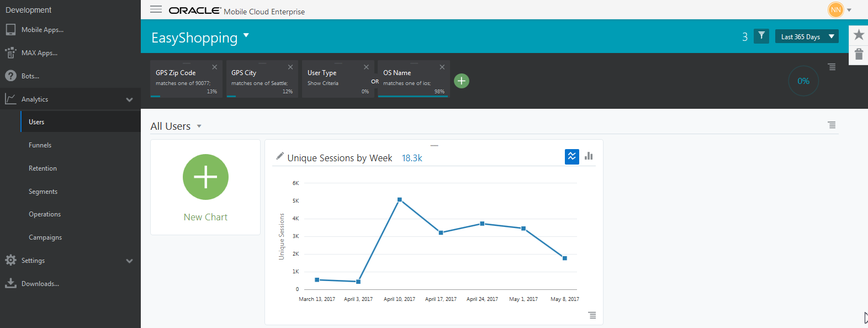Click the Bots help-circle icon
The width and height of the screenshot is (868, 328).
[10, 76]
